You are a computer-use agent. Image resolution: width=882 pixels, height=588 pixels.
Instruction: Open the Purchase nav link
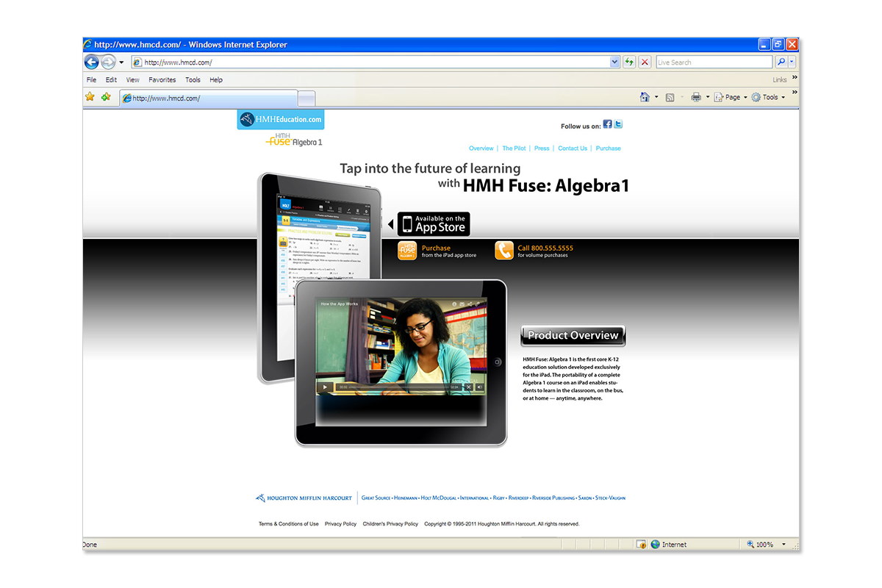coord(608,148)
